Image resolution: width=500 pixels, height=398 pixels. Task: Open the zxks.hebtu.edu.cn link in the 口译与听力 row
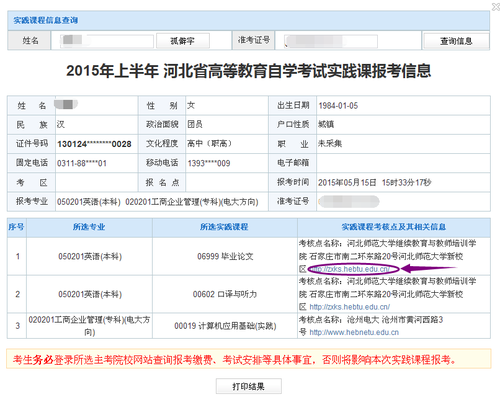pos(349,307)
